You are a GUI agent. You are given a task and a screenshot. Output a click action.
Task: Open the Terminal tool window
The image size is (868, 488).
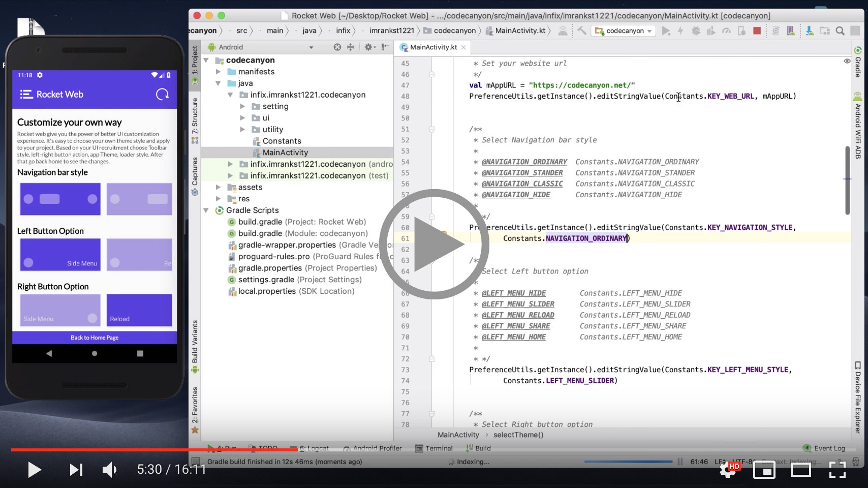coord(434,448)
